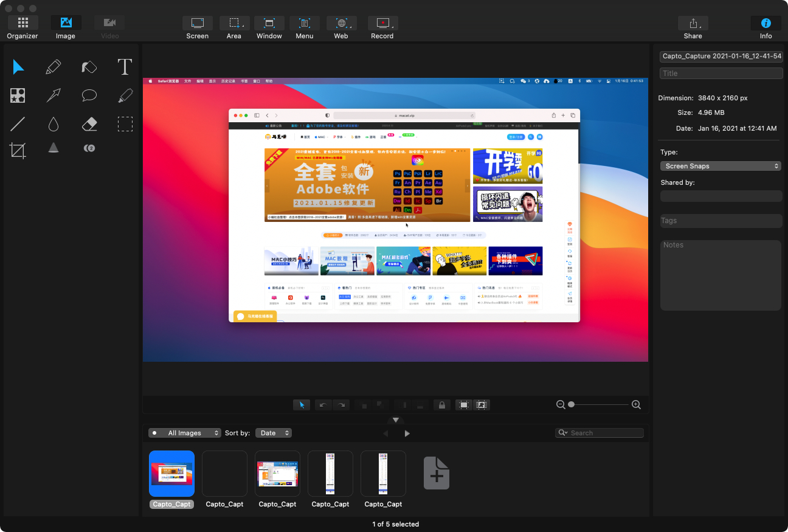The height and width of the screenshot is (532, 788).
Task: Click the library Search field
Action: click(600, 433)
